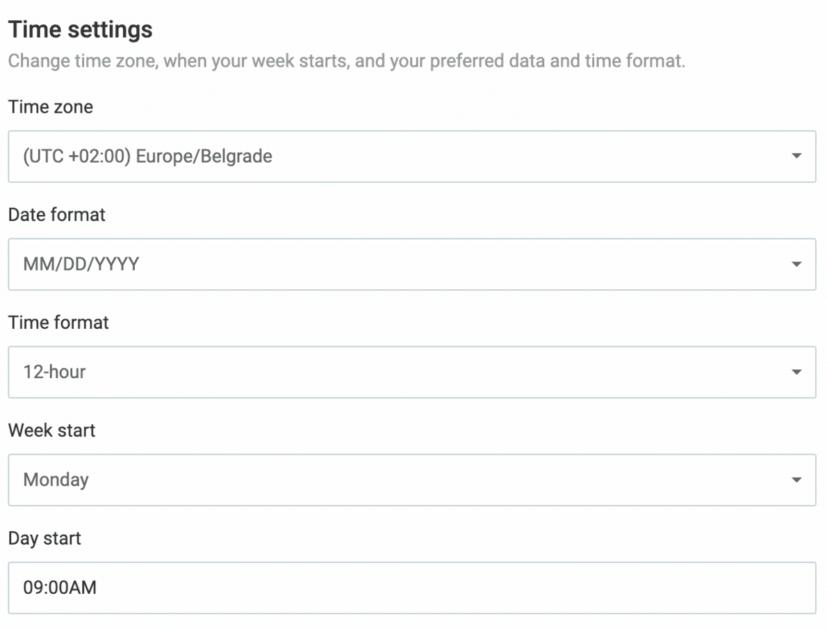Click the Day start field label
The image size is (827, 630).
[45, 538]
